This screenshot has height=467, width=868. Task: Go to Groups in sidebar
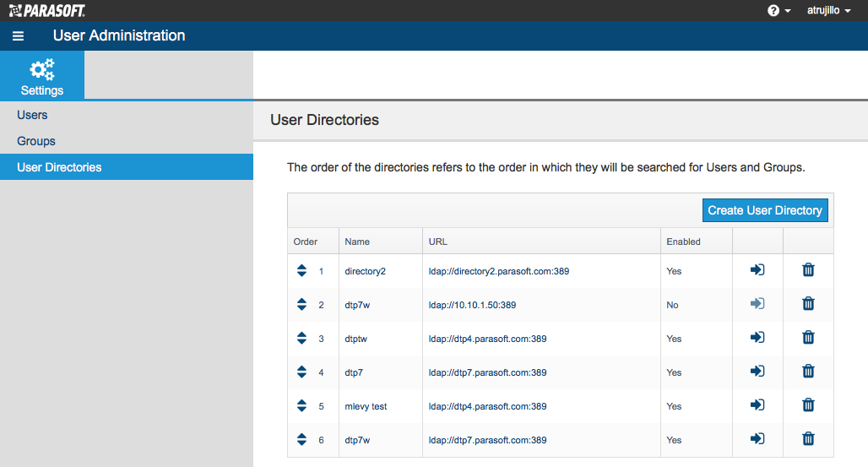pyautogui.click(x=36, y=141)
